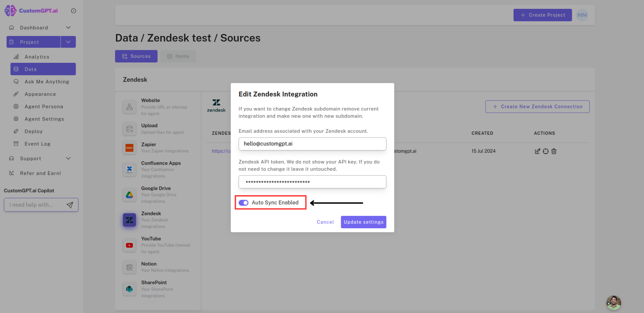The height and width of the screenshot is (313, 644).
Task: Click the CREATED column header
Action: tap(482, 133)
